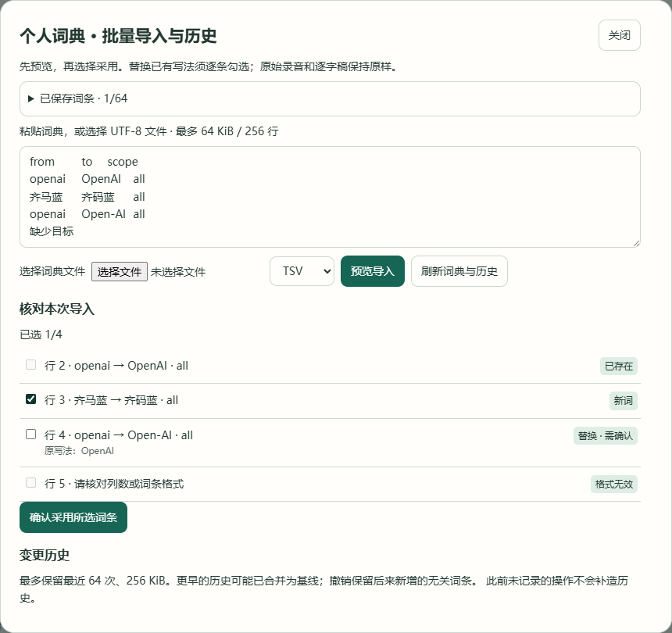Screen dimensions: 672x633
Task: Click the 格式无效 badge
Action: (613, 485)
